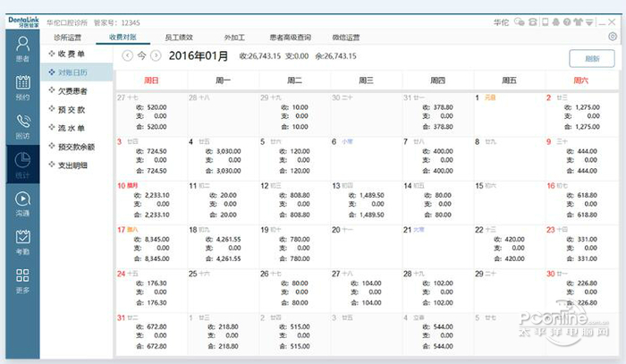Jump to today with 今 button
Screen dimensions: 626x364
click(x=141, y=55)
